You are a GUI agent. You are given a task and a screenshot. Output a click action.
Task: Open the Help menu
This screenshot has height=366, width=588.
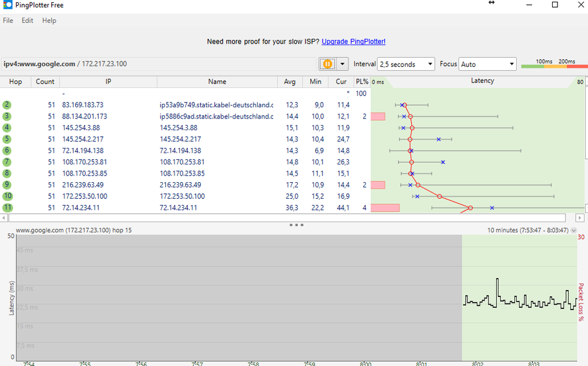click(x=49, y=21)
